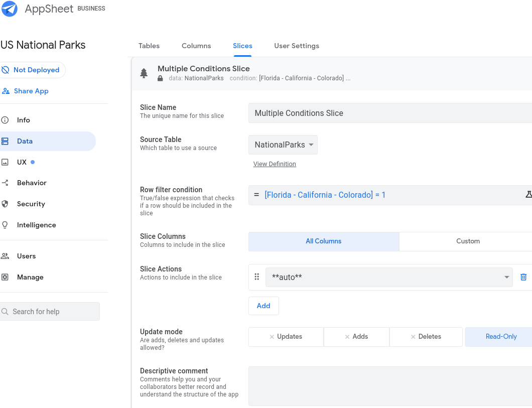532x408 pixels.
Task: Click the AppSheet BUSINESS label
Action: point(65,9)
